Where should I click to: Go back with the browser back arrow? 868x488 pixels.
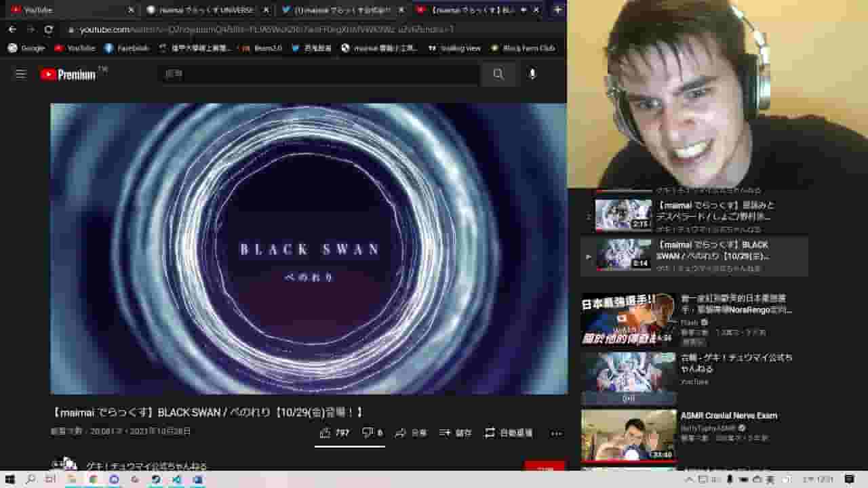[x=12, y=30]
